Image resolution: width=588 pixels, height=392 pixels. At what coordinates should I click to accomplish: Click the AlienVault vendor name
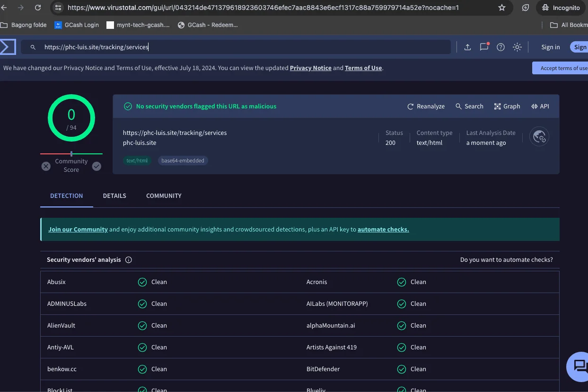coord(61,325)
